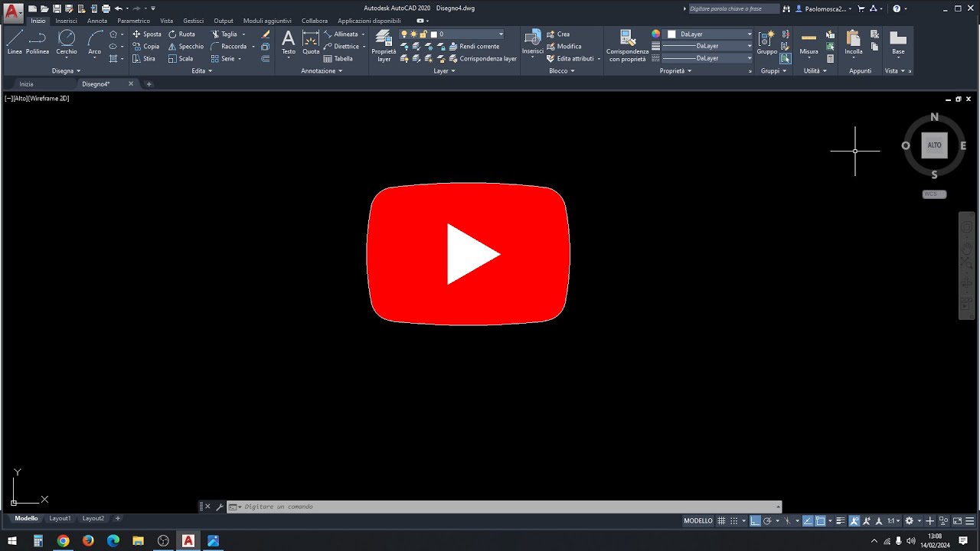980x551 pixels.
Task: Click Edita attributi button
Action: click(570, 58)
